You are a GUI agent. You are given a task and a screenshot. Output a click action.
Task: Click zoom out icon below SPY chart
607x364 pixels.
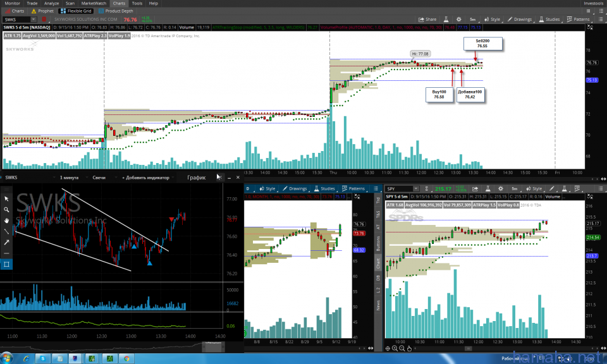pos(402,348)
